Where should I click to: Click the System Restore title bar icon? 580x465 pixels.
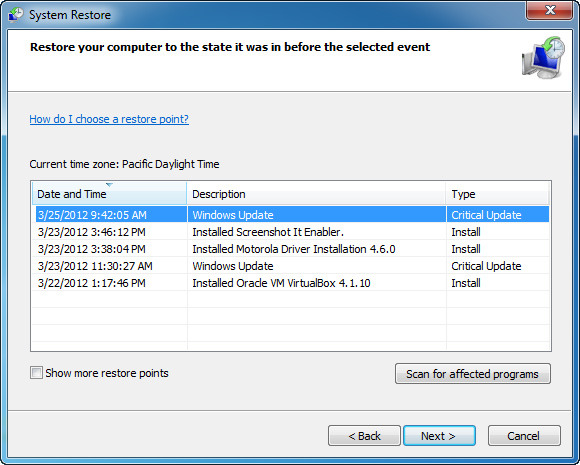point(16,14)
